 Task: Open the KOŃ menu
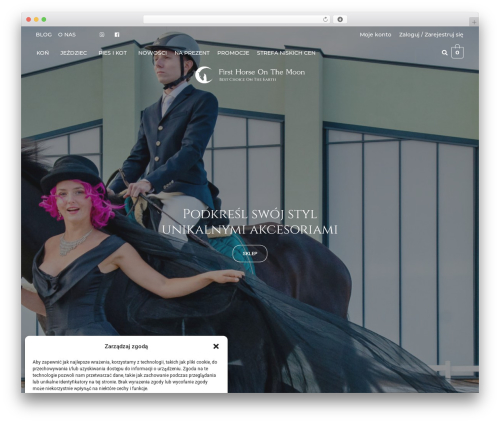(43, 53)
